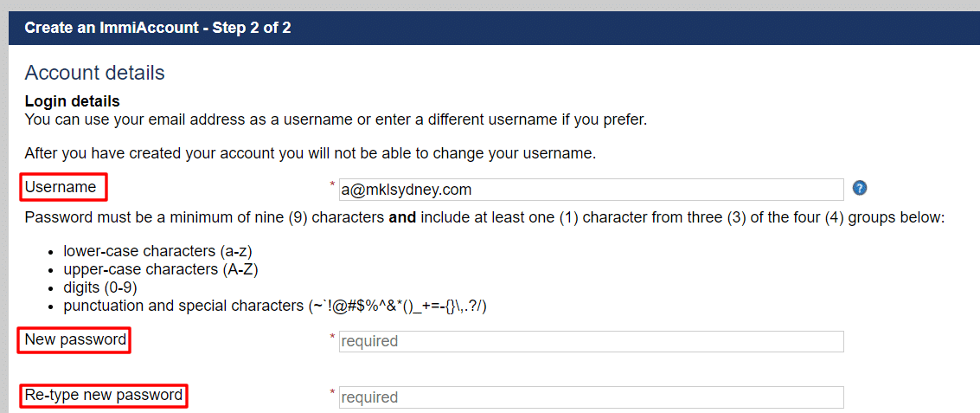Click the email address as username instruction text

click(x=336, y=119)
